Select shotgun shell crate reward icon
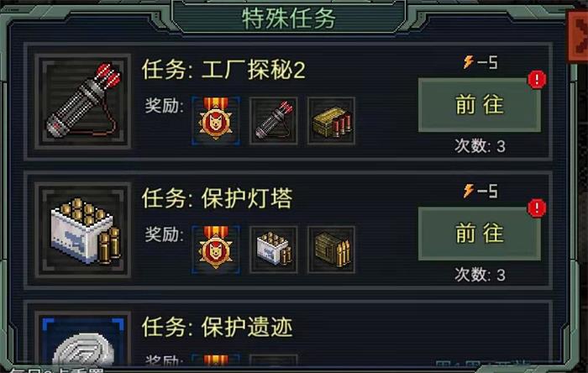The height and width of the screenshot is (373, 588). click(331, 120)
